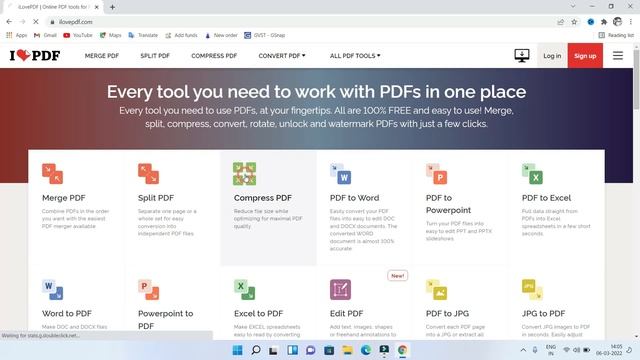Click the JPG to PDF icon
Image resolution: width=640 pixels, height=360 pixels.
point(532,289)
